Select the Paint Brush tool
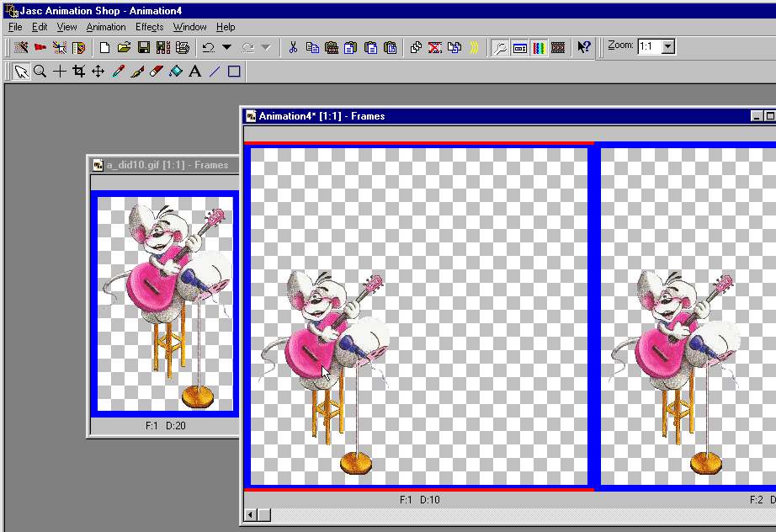Screen dimensions: 776x532 tap(137, 72)
